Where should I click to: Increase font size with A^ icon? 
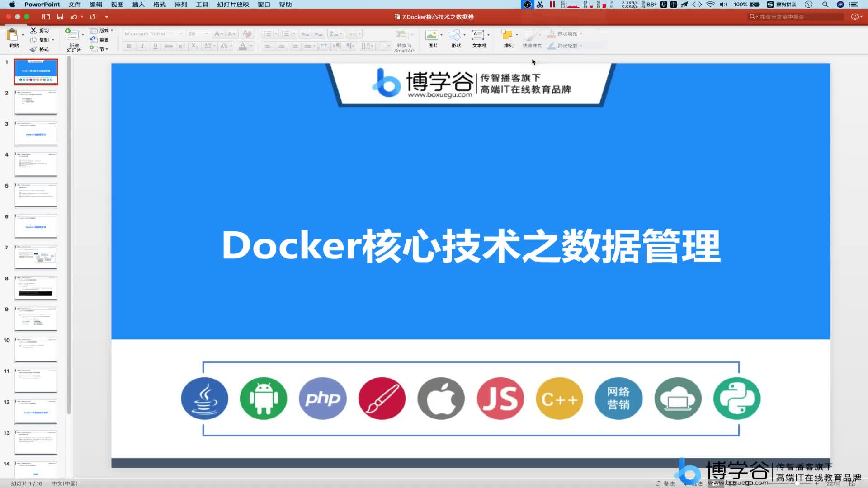(219, 34)
